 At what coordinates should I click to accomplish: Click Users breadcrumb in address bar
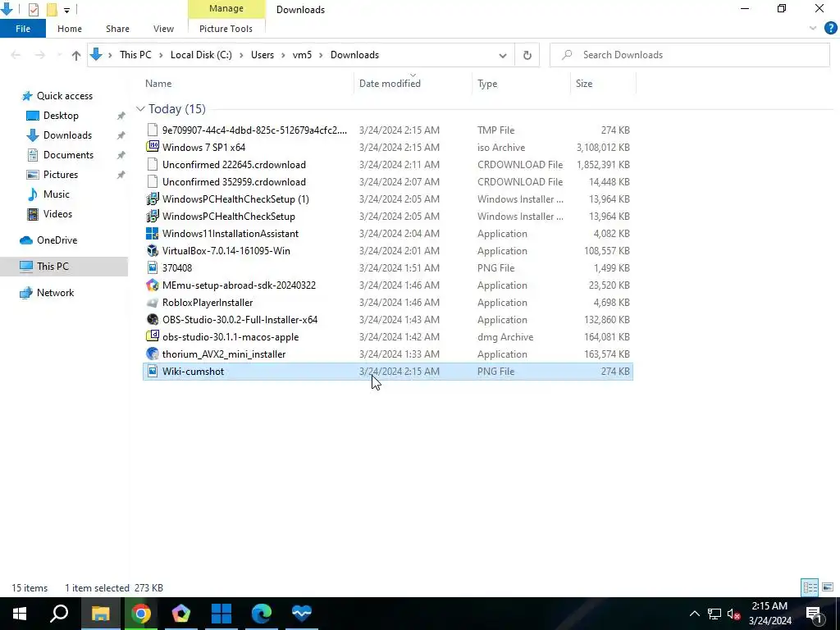tap(262, 55)
